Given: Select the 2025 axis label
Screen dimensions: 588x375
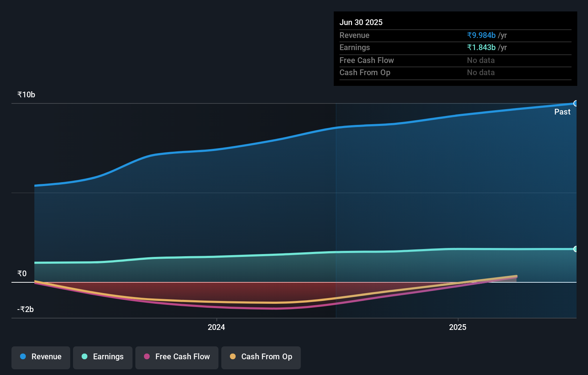Looking at the screenshot, I should [458, 327].
